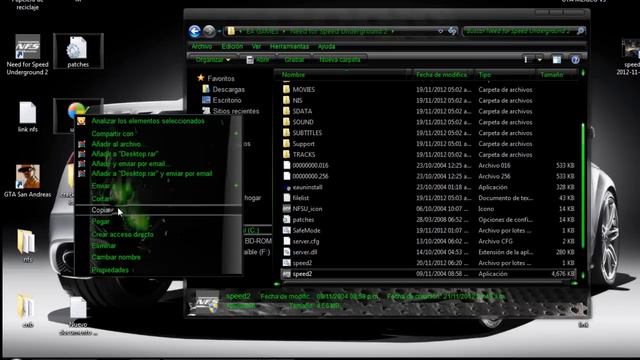This screenshot has width=640, height=360.
Task: Select the MOVIES folder icon
Action: coord(286,89)
